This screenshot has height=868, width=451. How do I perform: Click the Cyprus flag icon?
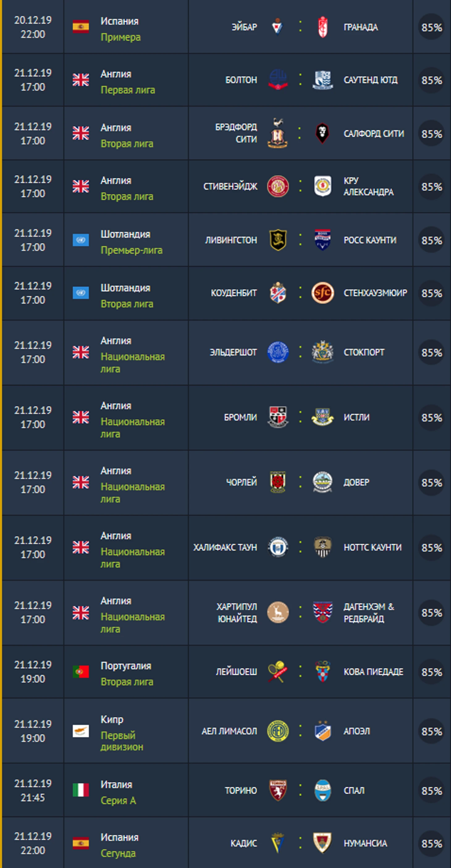81,731
